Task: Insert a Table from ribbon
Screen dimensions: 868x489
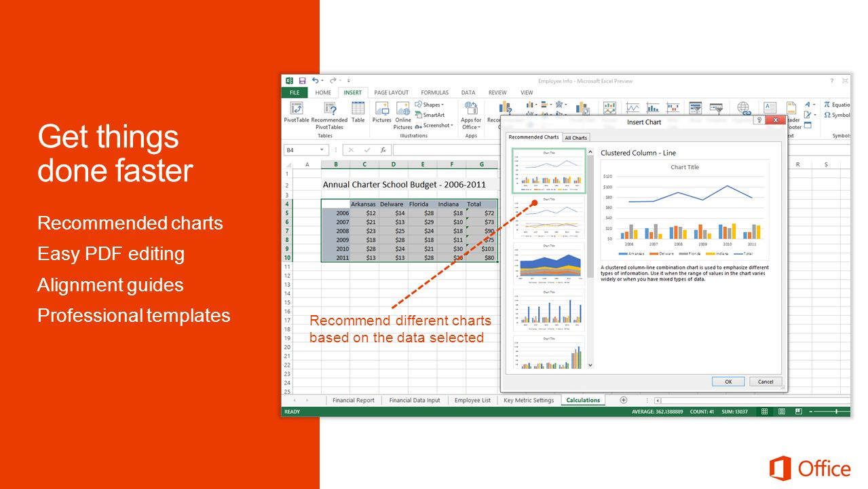Action: (358, 112)
